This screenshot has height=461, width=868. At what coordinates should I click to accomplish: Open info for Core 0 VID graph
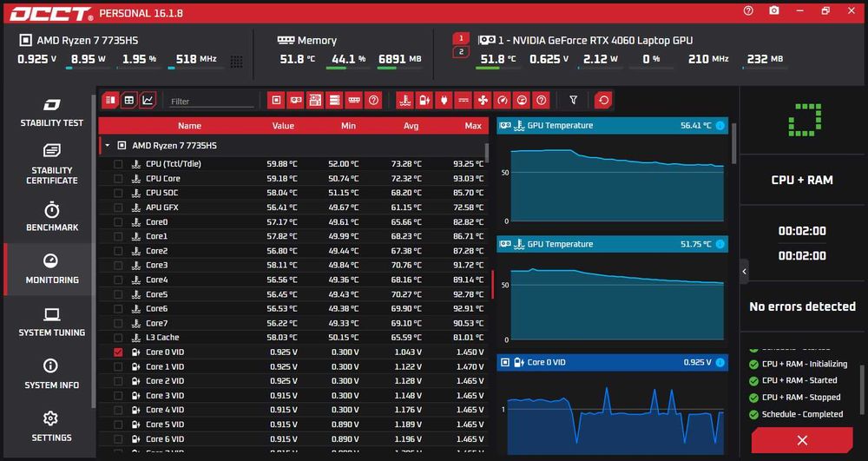(720, 363)
